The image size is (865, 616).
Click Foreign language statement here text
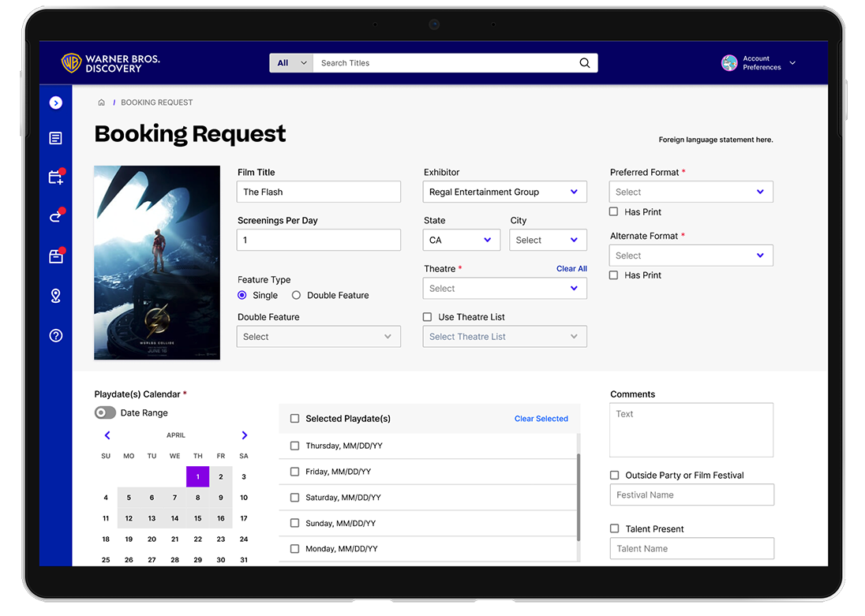click(x=716, y=140)
